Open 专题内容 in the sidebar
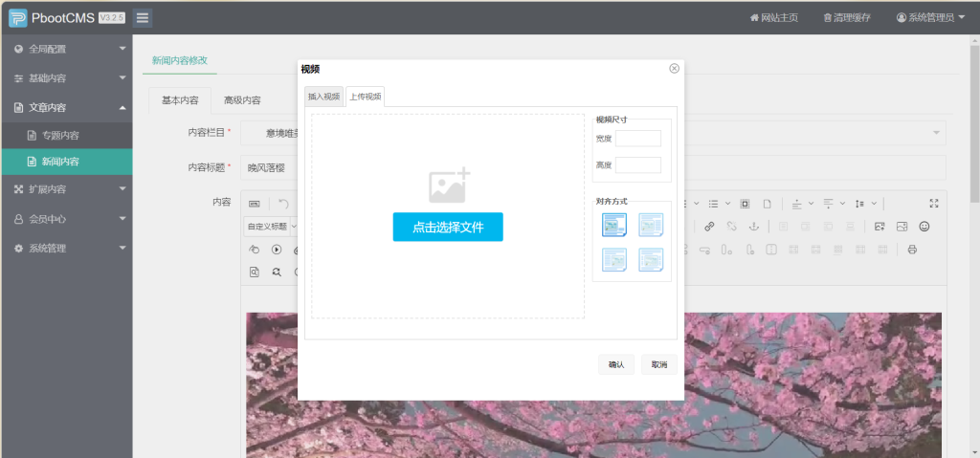Screen dimensions: 980x458 tap(60, 136)
